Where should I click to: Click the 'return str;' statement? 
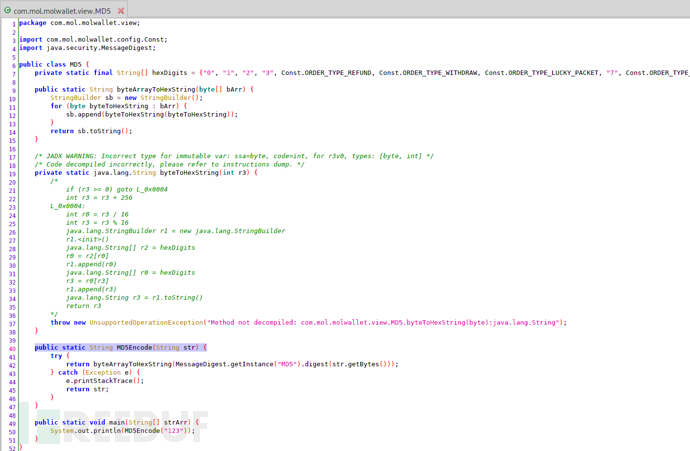pos(87,389)
